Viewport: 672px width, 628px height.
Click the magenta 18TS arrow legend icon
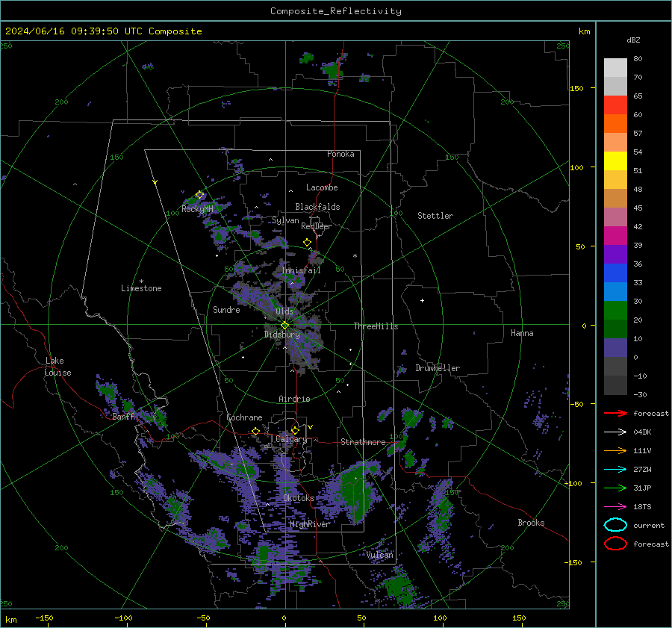click(x=615, y=507)
